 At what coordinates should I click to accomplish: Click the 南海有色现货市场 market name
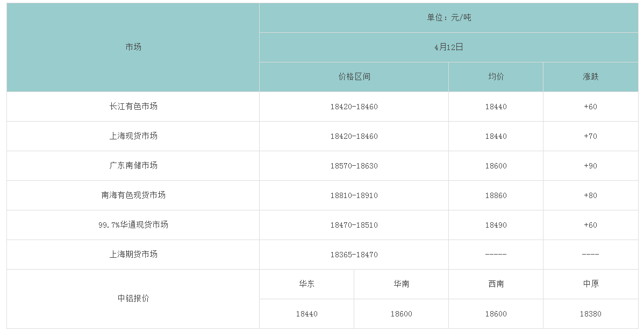coord(133,195)
